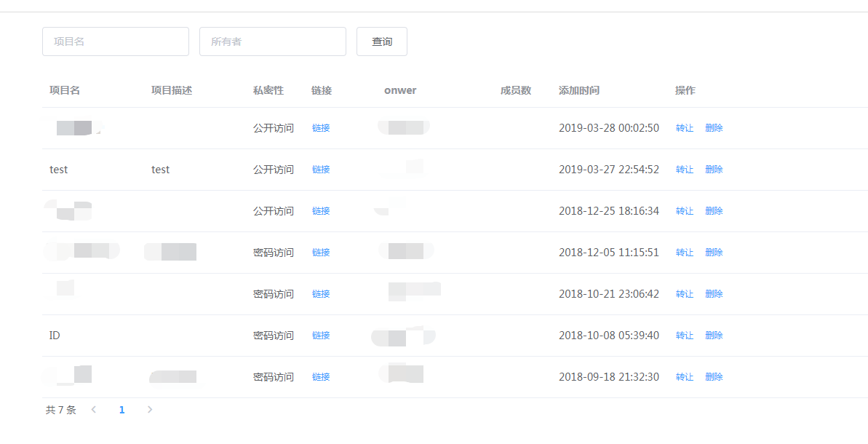868x444 pixels.
Task: Click the next page arrow
Action: (x=149, y=410)
